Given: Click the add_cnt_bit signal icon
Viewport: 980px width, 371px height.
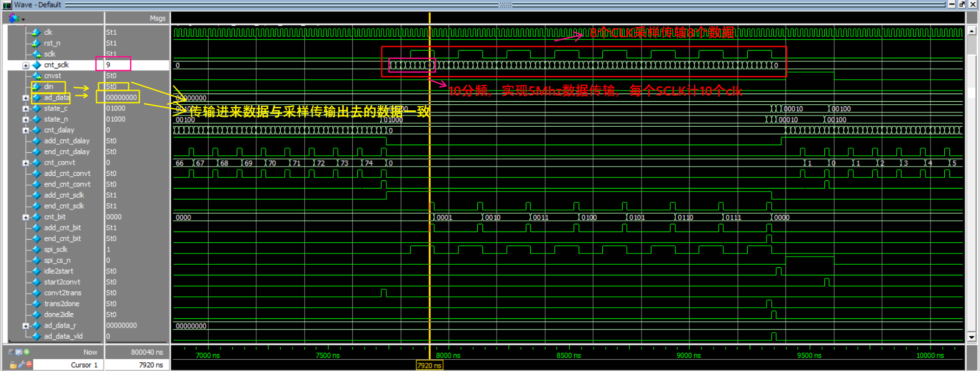Looking at the screenshot, I should coord(36,227).
